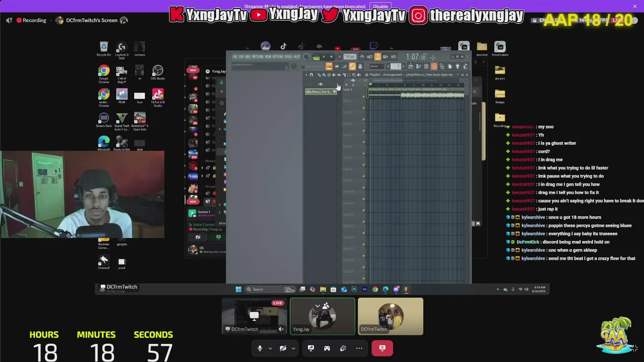This screenshot has width=644, height=362.
Task: Open the TOOLS menu in FL Studio
Action: (288, 57)
